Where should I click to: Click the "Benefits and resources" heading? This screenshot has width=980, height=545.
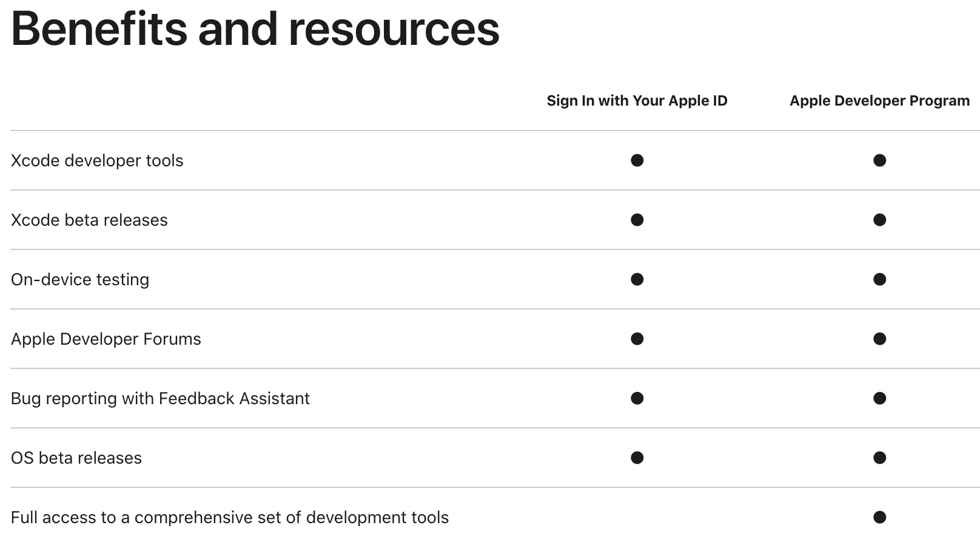255,29
